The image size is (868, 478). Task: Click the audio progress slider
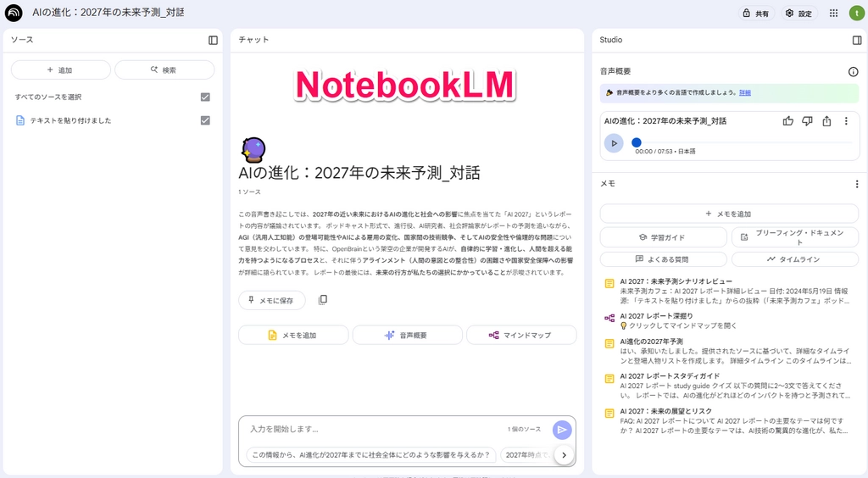click(729, 142)
